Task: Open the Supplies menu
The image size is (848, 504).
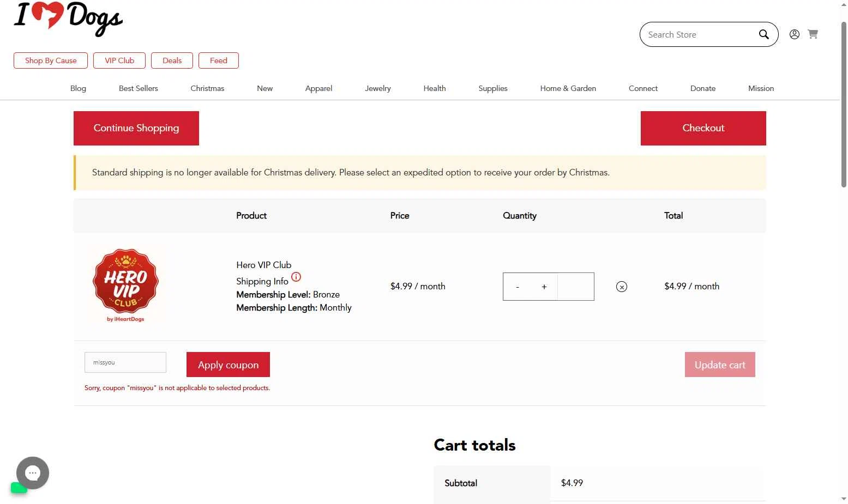Action: [493, 88]
